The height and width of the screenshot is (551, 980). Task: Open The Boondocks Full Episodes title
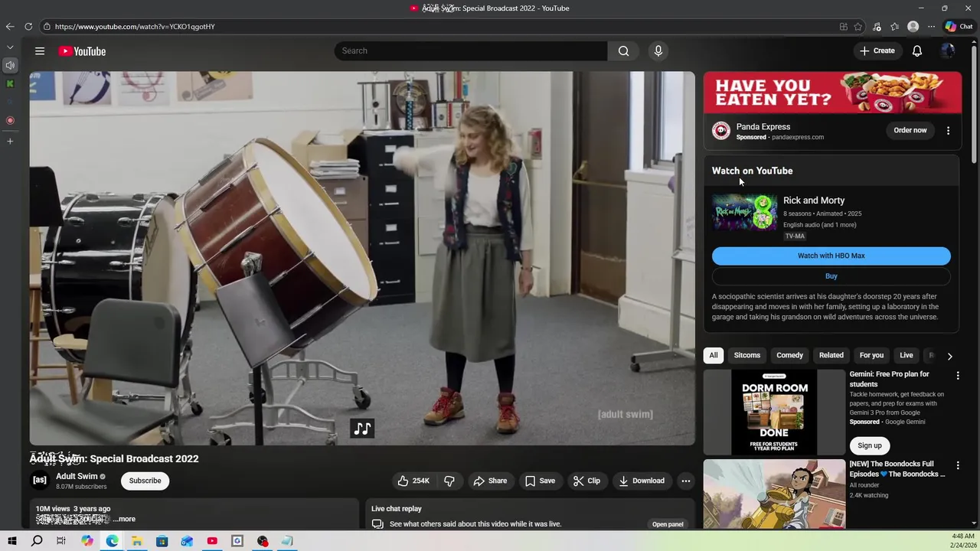[897, 469]
